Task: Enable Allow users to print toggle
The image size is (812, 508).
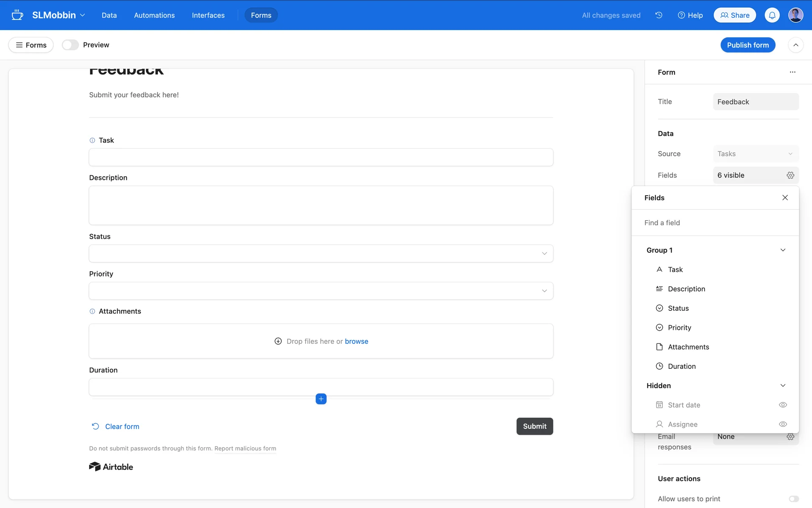Action: 793,499
